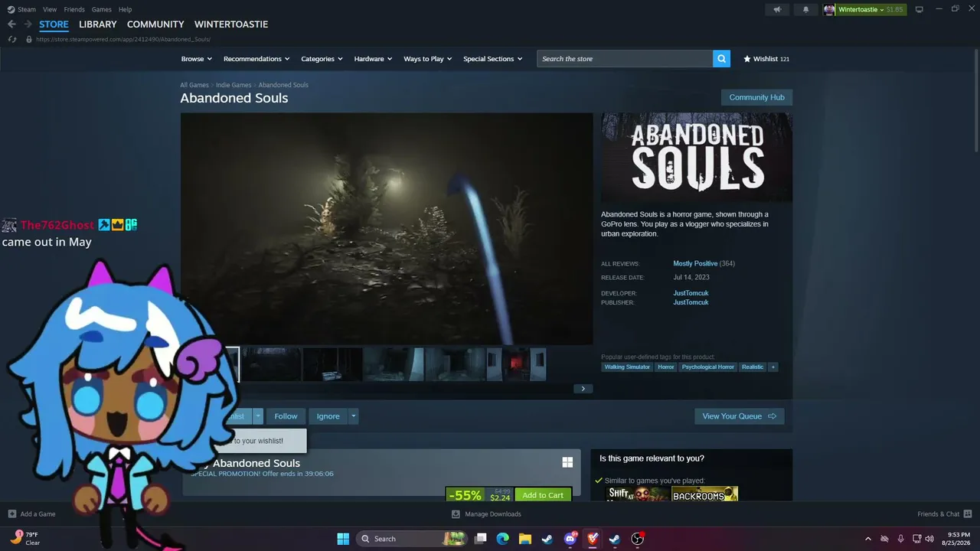This screenshot has height=551, width=980.
Task: Open Steam announcements megaphone icon
Action: (x=777, y=9)
